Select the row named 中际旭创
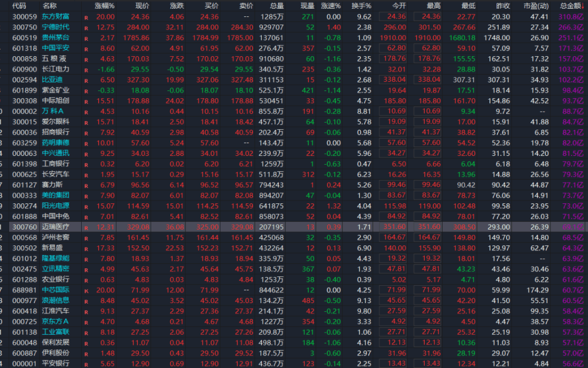Viewport: 588px width, 368px height. click(x=294, y=101)
